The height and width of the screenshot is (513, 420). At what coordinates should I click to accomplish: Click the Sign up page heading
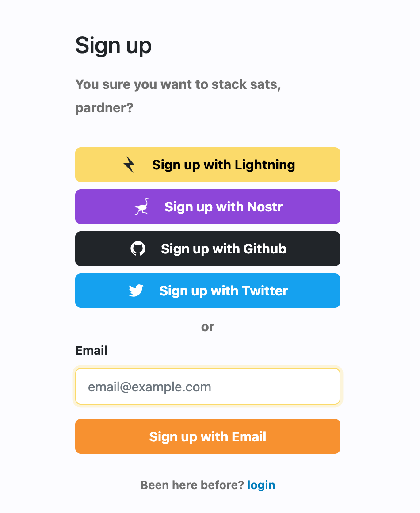tap(114, 46)
